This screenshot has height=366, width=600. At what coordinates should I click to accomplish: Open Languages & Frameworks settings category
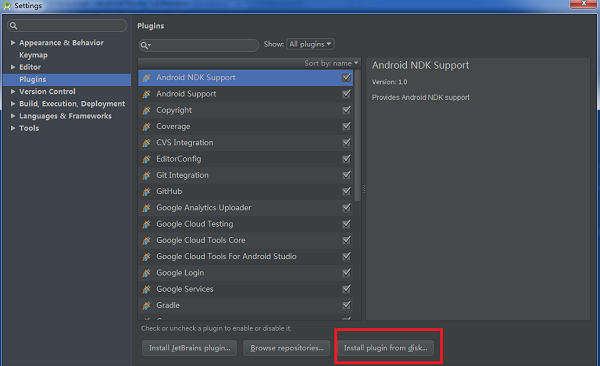pyautogui.click(x=65, y=116)
